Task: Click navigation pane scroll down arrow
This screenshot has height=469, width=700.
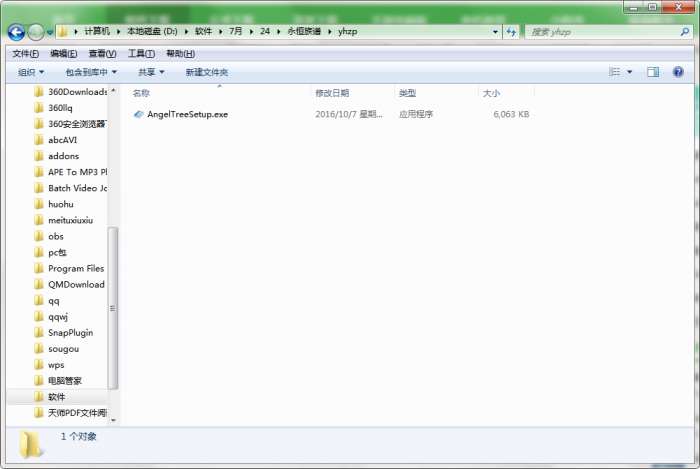Action: tap(113, 420)
